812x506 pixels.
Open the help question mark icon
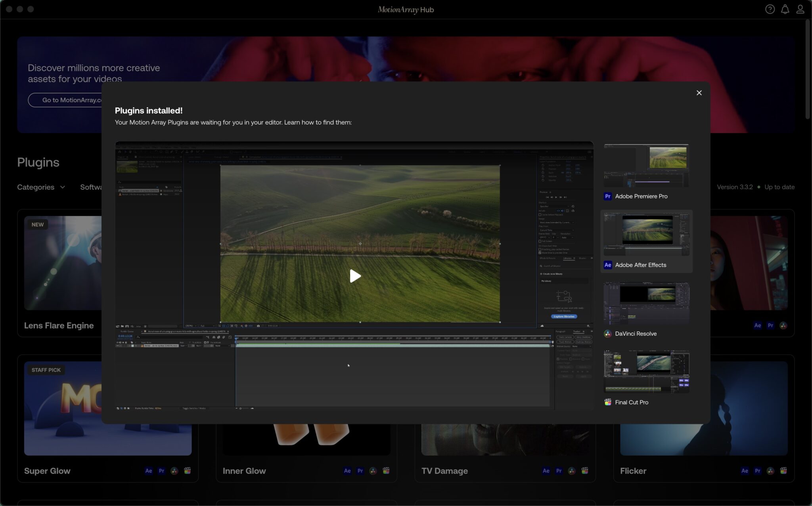(770, 10)
